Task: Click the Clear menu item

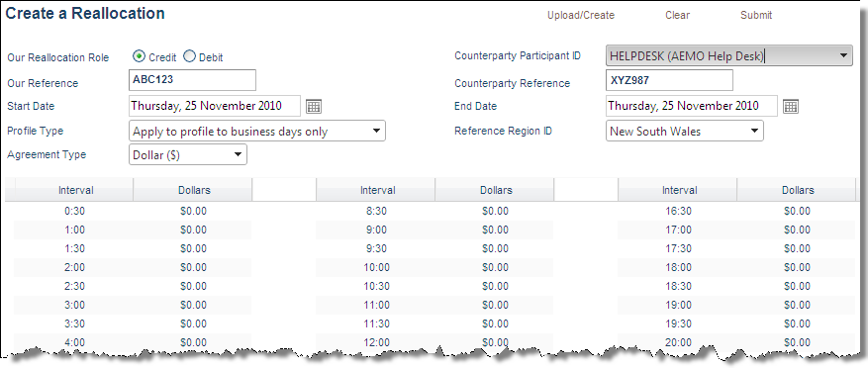Action: click(x=678, y=16)
